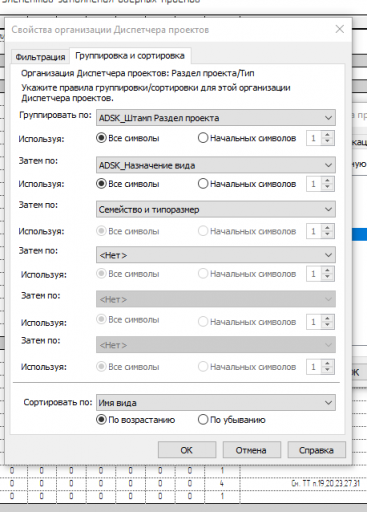Click the Группировать по: label
The height and width of the screenshot is (512, 367).
[x=55, y=115]
